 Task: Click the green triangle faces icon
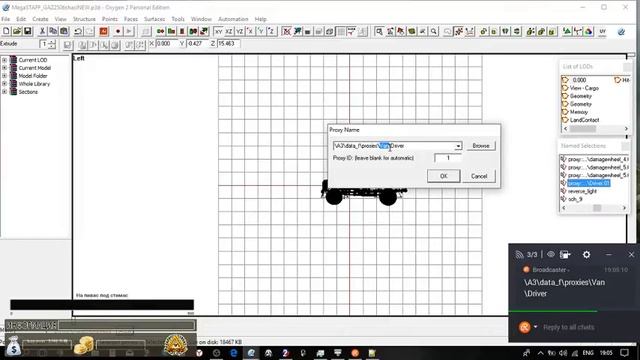click(x=567, y=31)
